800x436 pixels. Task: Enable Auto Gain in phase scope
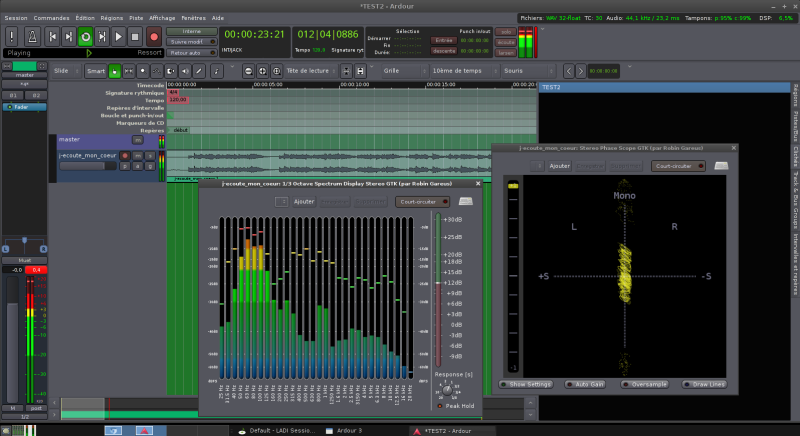[587, 383]
